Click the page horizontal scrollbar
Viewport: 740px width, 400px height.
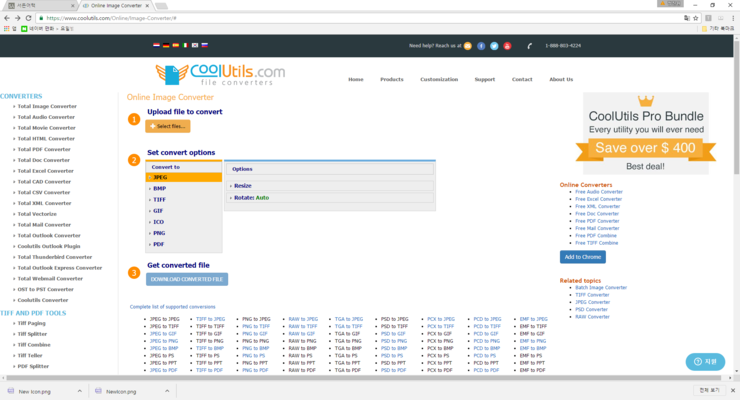click(363, 378)
